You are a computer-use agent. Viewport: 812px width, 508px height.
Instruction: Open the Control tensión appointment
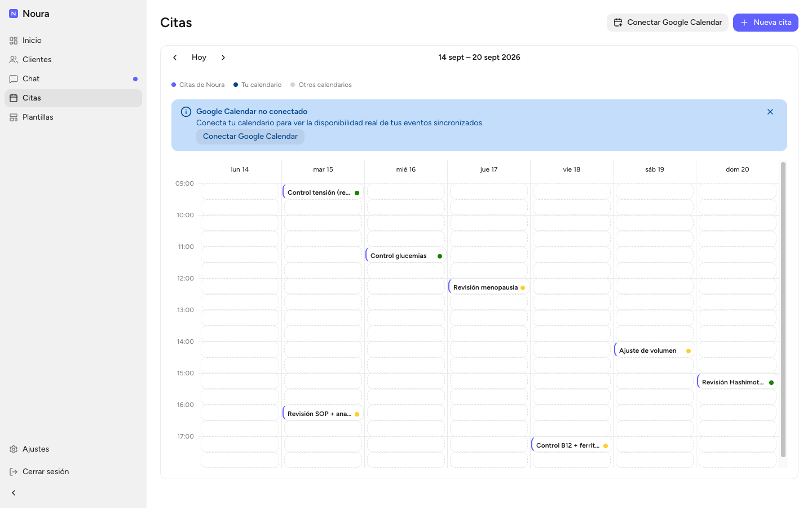coord(323,192)
